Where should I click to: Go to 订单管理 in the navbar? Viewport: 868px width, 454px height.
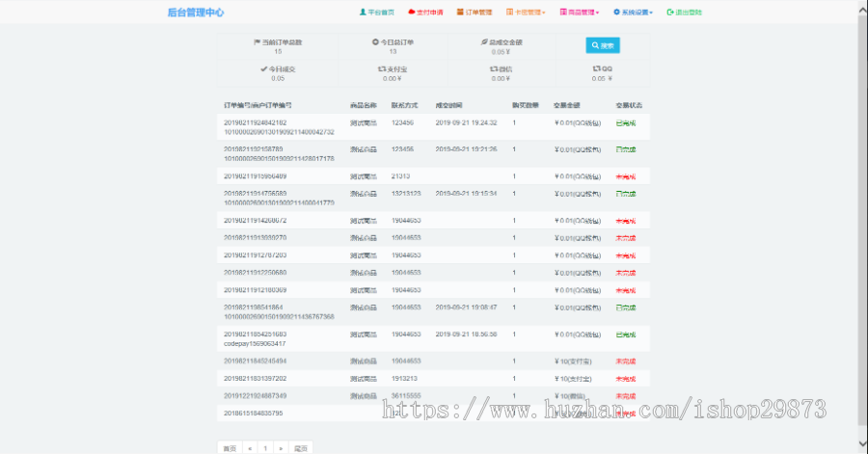pos(475,13)
